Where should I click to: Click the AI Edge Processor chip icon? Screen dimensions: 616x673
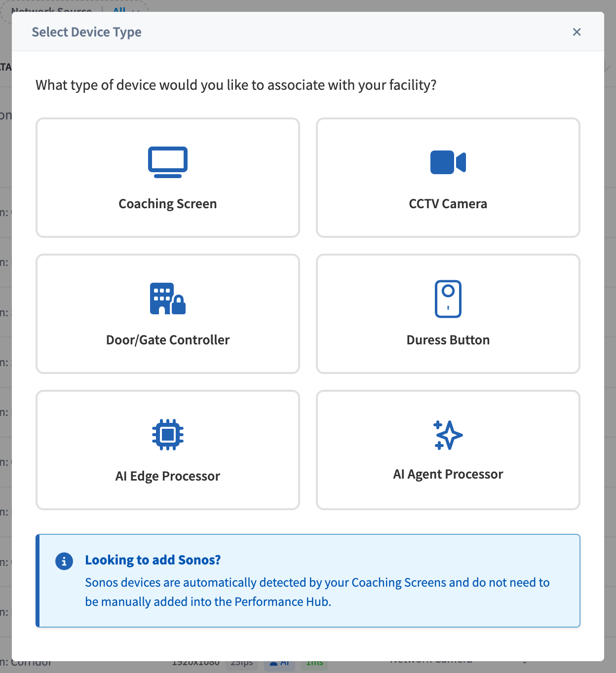[168, 435]
